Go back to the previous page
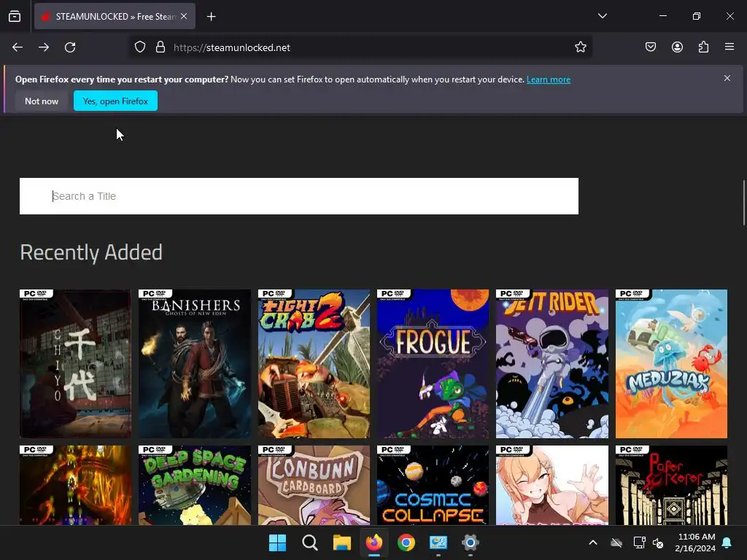Viewport: 747px width, 560px height. point(18,47)
